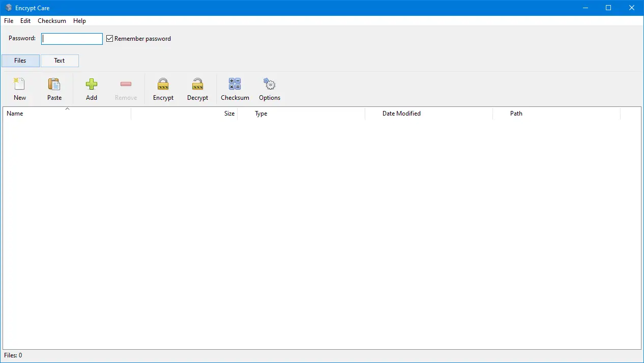Switch to the Text tab
This screenshot has width=644, height=363.
coord(60,61)
